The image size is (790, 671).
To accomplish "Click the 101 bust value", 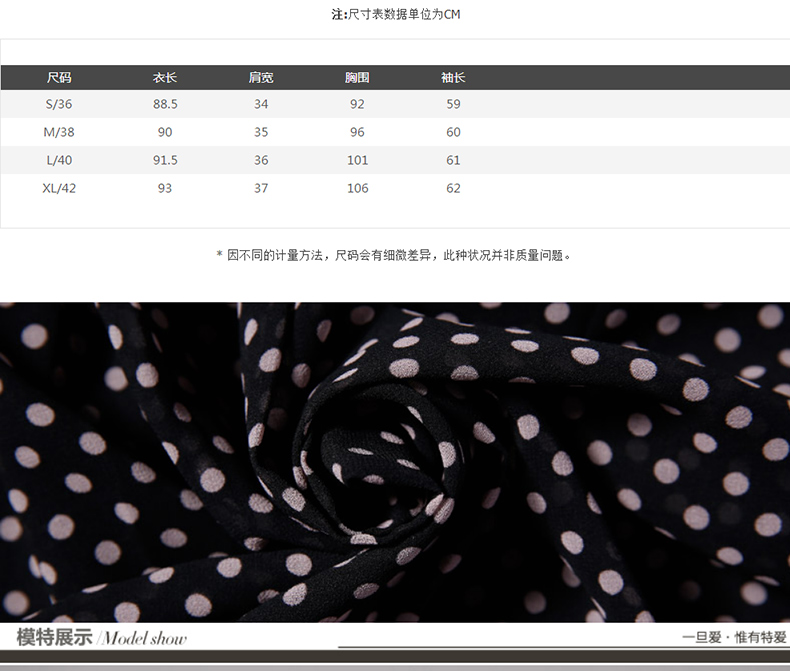I will tap(358, 160).
